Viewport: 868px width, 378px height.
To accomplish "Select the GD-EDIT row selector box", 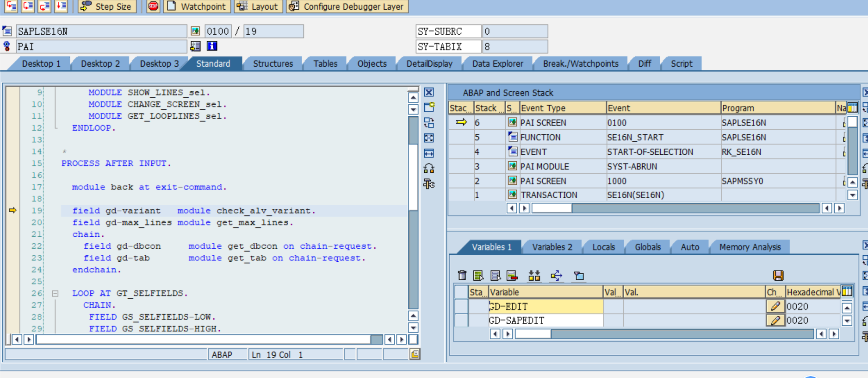I will coord(461,306).
